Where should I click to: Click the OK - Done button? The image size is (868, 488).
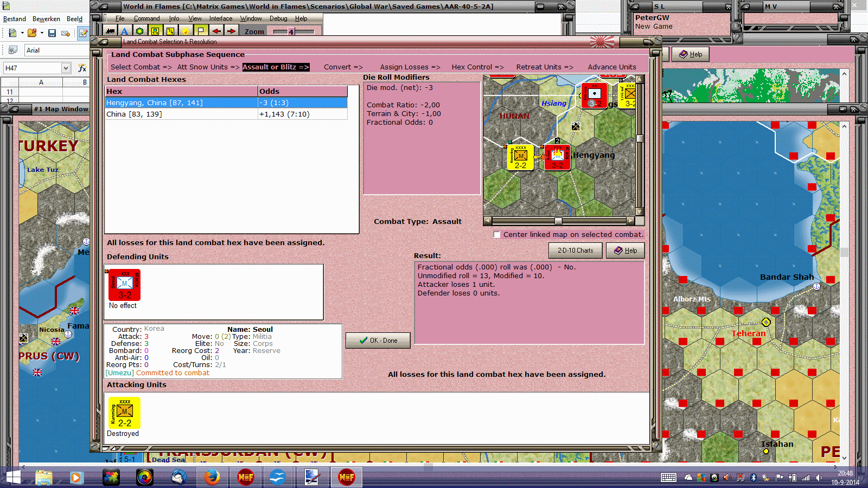pos(378,341)
